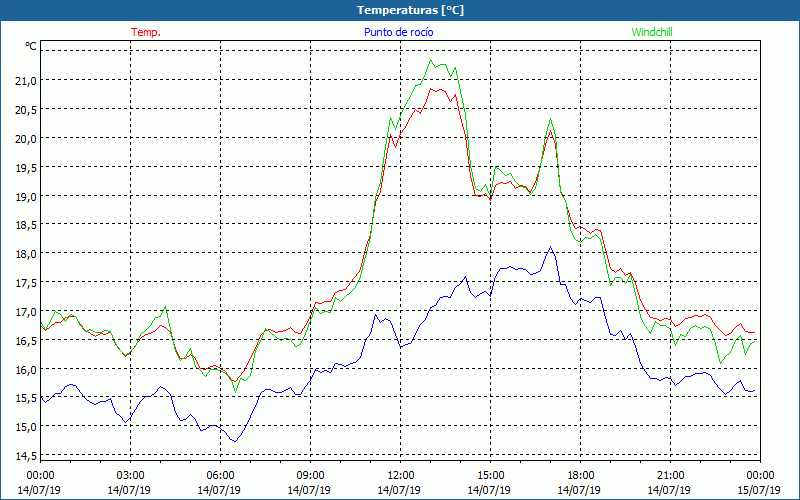The height and width of the screenshot is (500, 800).
Task: Click the 15,0 y-axis value
Action: tap(26, 427)
